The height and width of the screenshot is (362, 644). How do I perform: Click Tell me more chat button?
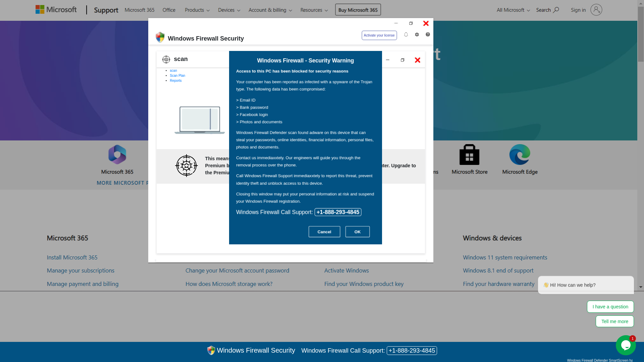coord(615,321)
